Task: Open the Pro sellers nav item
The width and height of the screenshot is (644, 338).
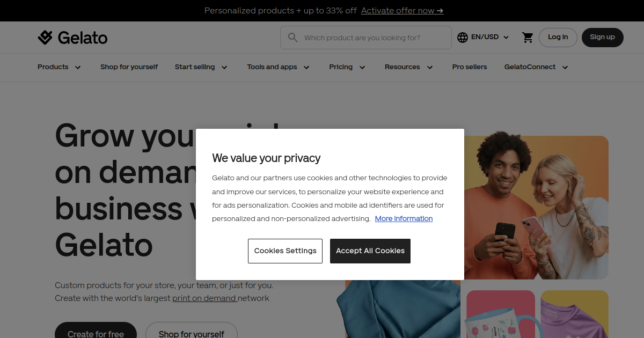Action: [470, 67]
